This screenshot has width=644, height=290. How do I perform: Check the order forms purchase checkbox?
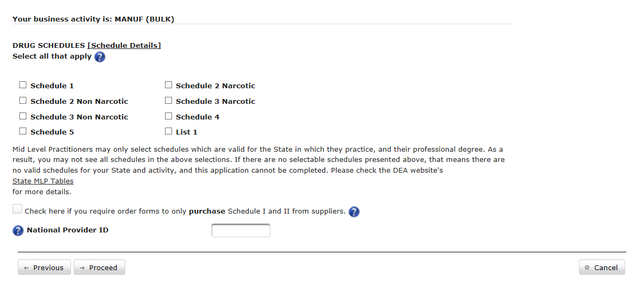pos(18,210)
